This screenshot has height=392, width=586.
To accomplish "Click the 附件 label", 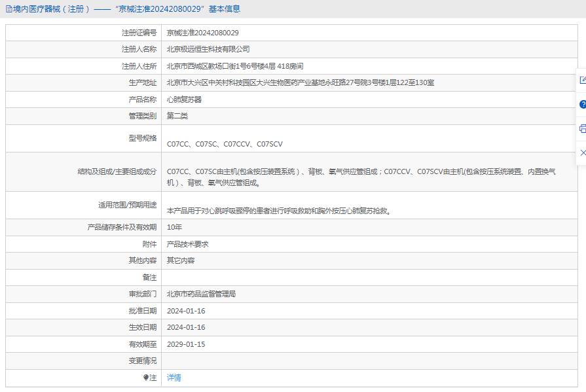I will click(149, 244).
